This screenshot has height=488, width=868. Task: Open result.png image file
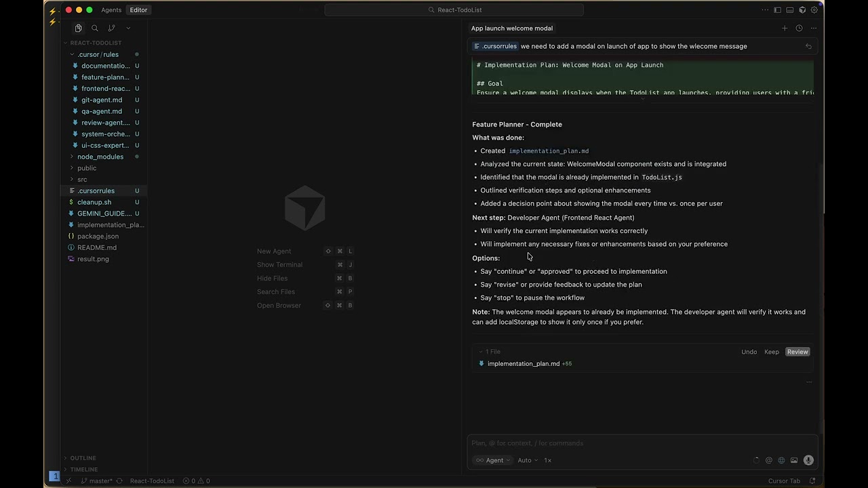point(93,259)
